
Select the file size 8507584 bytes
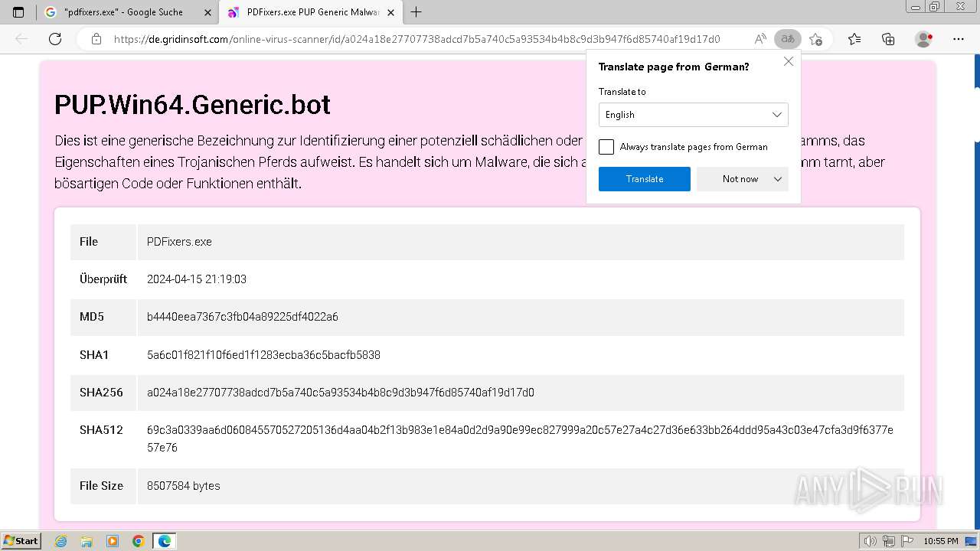click(x=184, y=486)
